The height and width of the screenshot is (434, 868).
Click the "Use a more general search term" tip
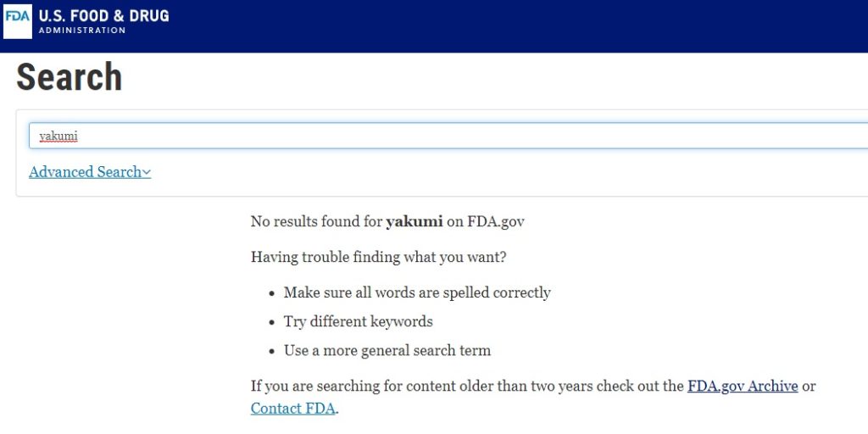pyautogui.click(x=387, y=350)
